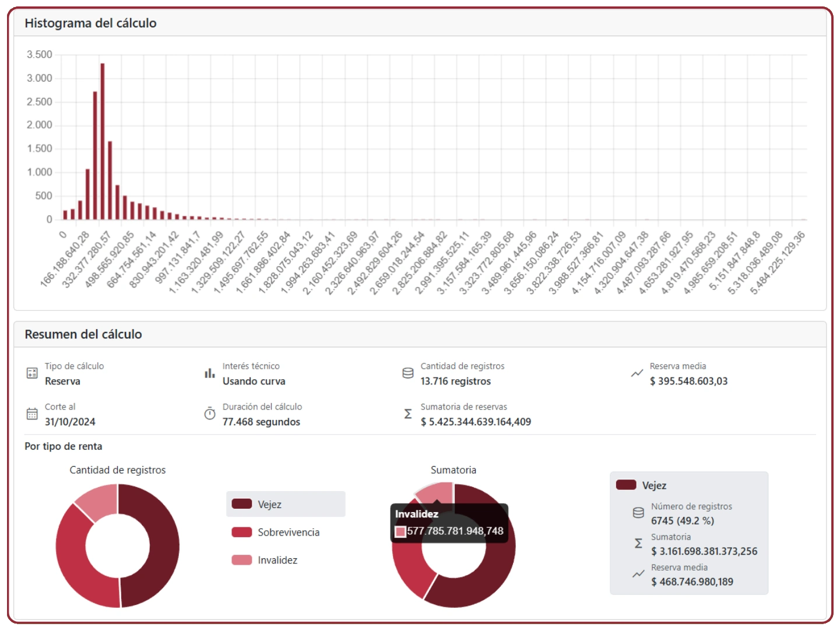
Task: Click the Histograma del cálculo panel title
Action: (90, 23)
